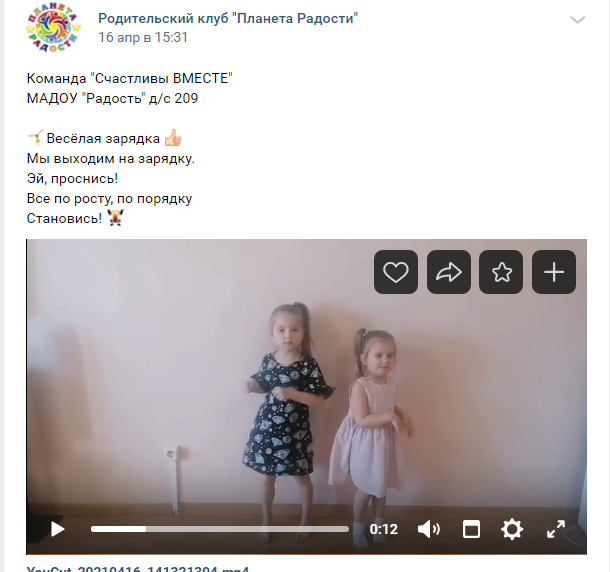The height and width of the screenshot is (572, 610).
Task: Bookmark the video with star icon
Action: tap(501, 272)
